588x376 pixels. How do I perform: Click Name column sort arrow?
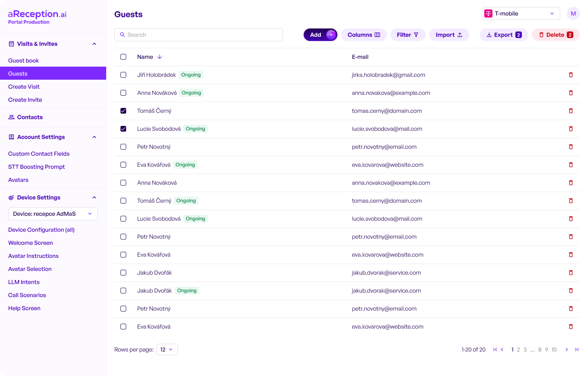[160, 57]
